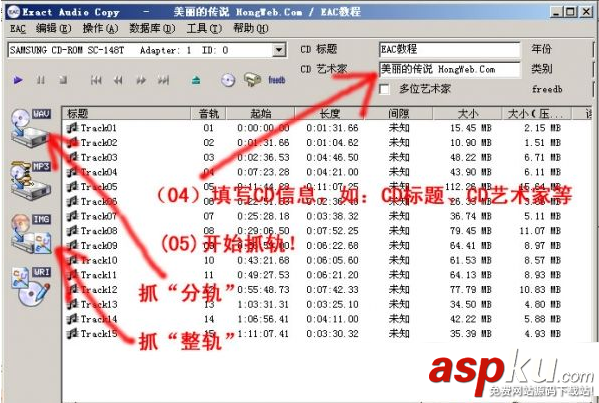599x403 pixels.
Task: Click length value 0:07:42.33
Action: pos(332,290)
